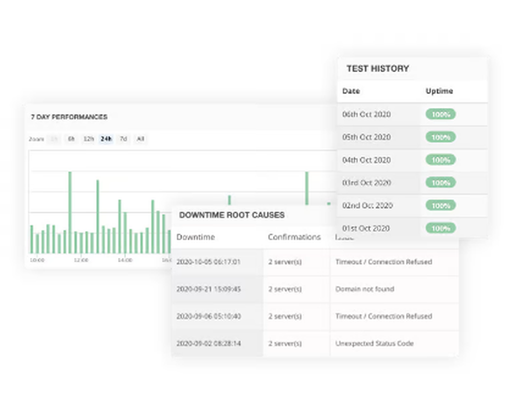Image resolution: width=532 pixels, height=397 pixels.
Task: Click the 04th Oct 2020 history row
Action: pyautogui.click(x=367, y=160)
